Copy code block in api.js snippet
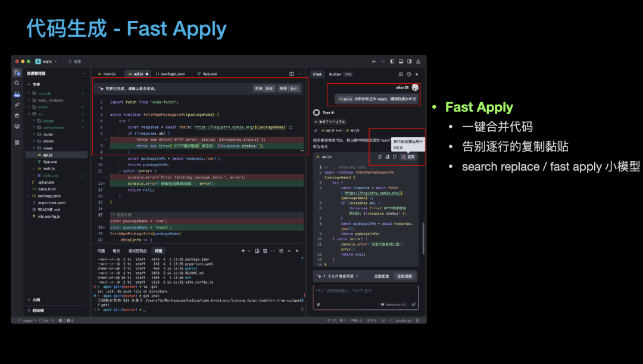643x364 pixels. pyautogui.click(x=380, y=156)
